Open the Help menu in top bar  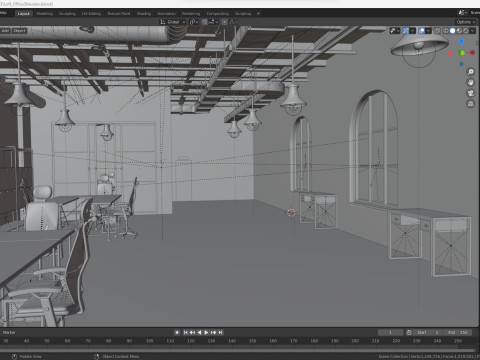[3, 13]
